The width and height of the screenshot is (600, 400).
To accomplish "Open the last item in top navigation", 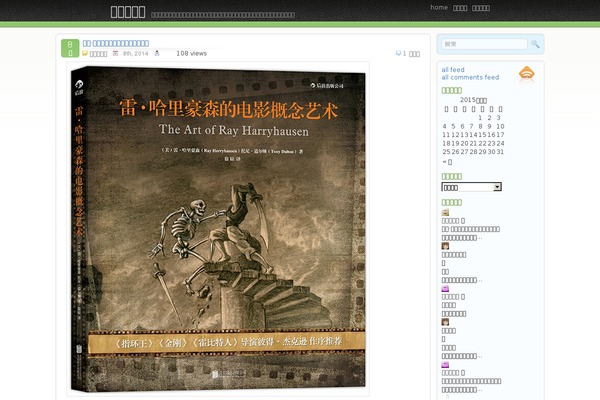I will click(x=481, y=7).
